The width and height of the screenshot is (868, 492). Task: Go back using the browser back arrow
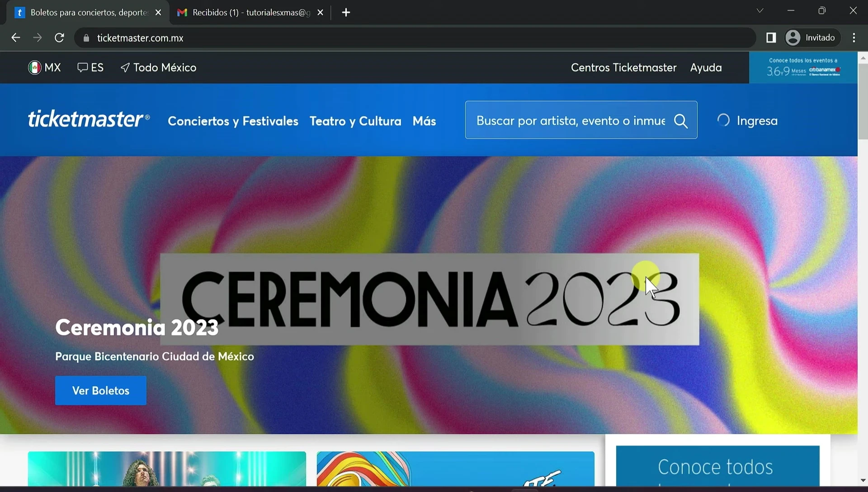15,38
